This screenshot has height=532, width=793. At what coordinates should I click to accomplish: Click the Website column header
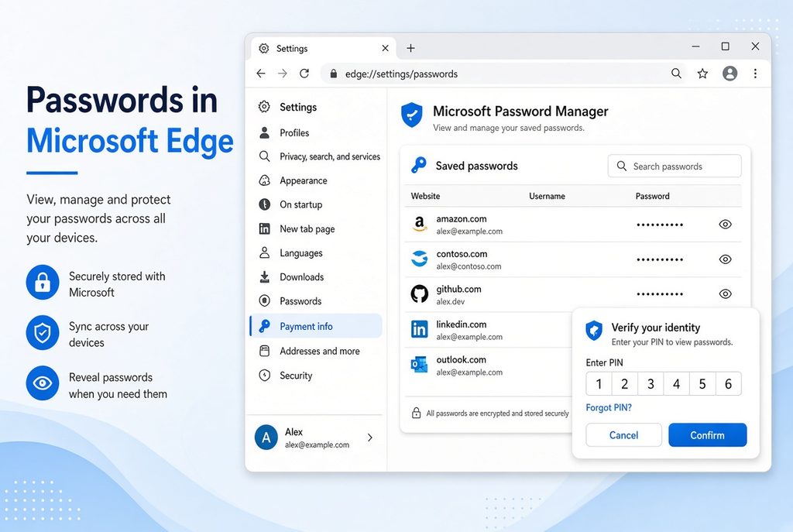coord(425,196)
